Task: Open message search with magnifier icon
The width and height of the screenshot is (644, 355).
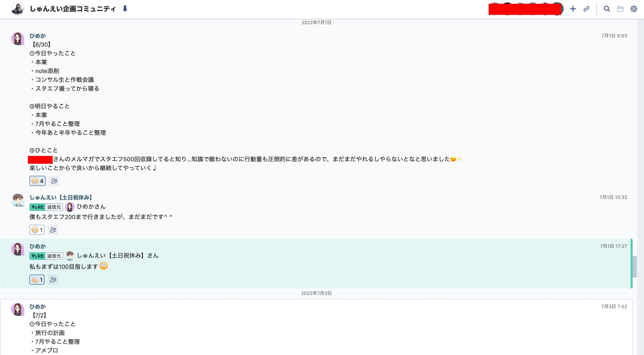Action: (x=607, y=9)
